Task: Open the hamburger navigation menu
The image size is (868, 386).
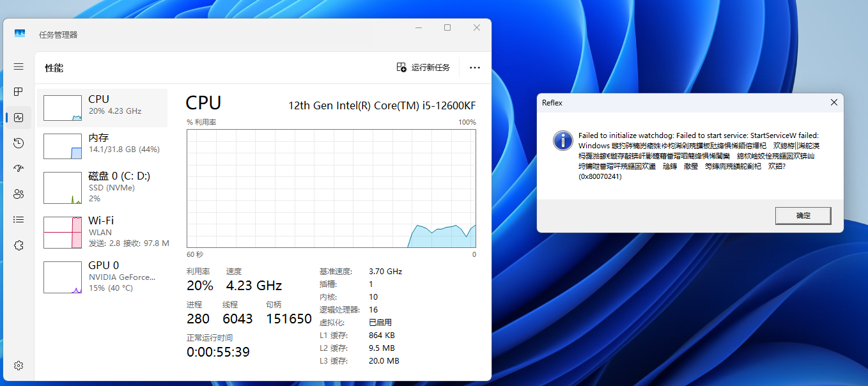Action: point(19,66)
